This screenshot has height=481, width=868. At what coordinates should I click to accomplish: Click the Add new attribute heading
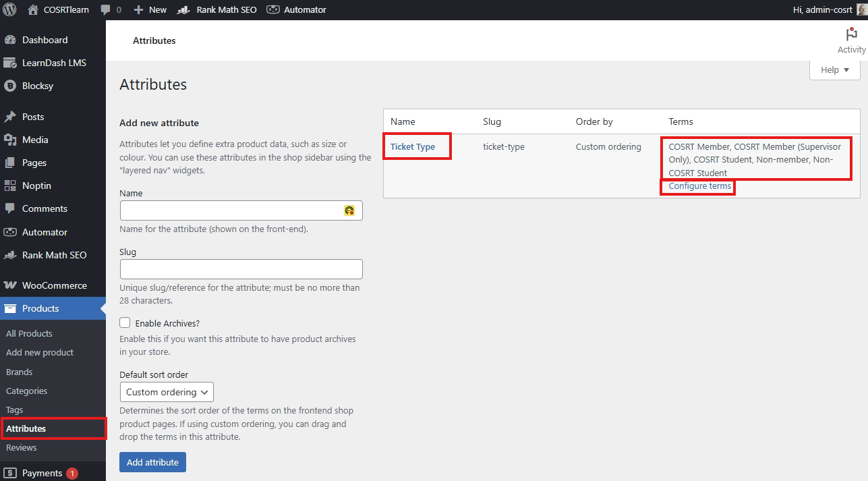pyautogui.click(x=159, y=123)
